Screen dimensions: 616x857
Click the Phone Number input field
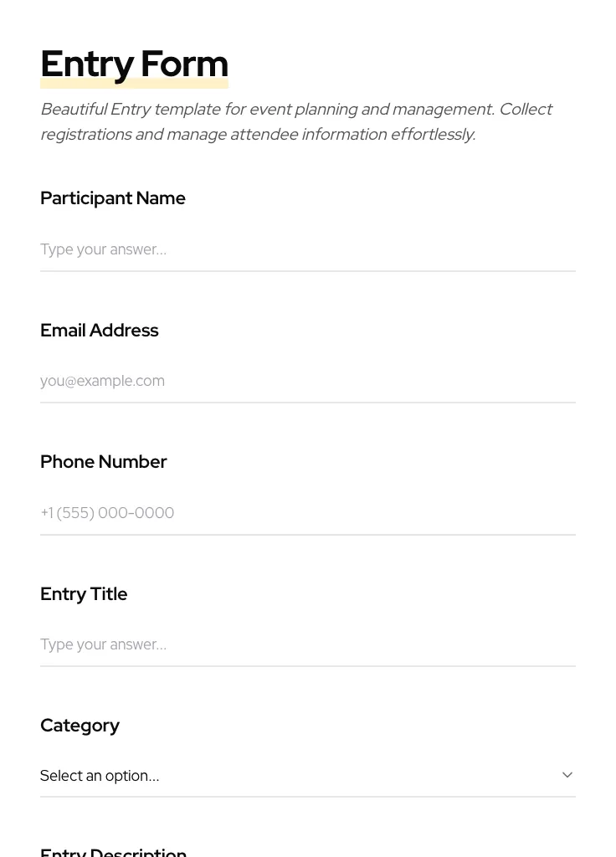point(307,512)
